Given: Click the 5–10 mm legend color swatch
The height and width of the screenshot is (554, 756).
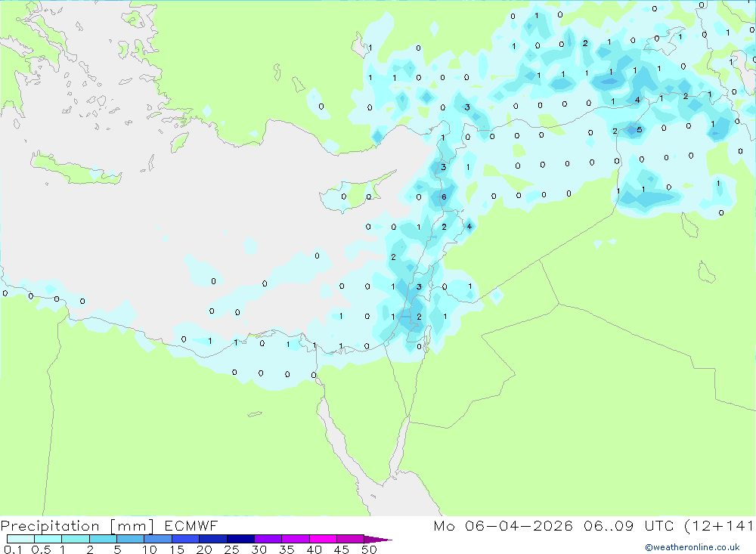Looking at the screenshot, I should (131, 539).
